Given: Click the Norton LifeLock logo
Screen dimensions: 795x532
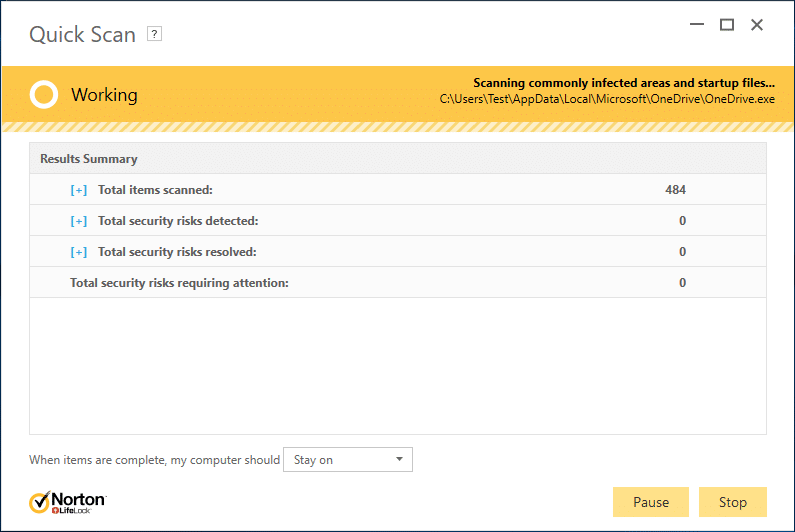Looking at the screenshot, I should [68, 502].
